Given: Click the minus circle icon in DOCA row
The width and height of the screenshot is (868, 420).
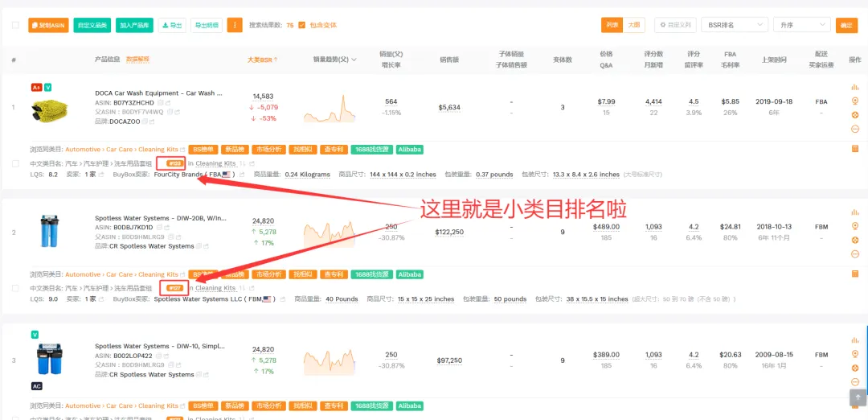Looking at the screenshot, I should click(854, 129).
